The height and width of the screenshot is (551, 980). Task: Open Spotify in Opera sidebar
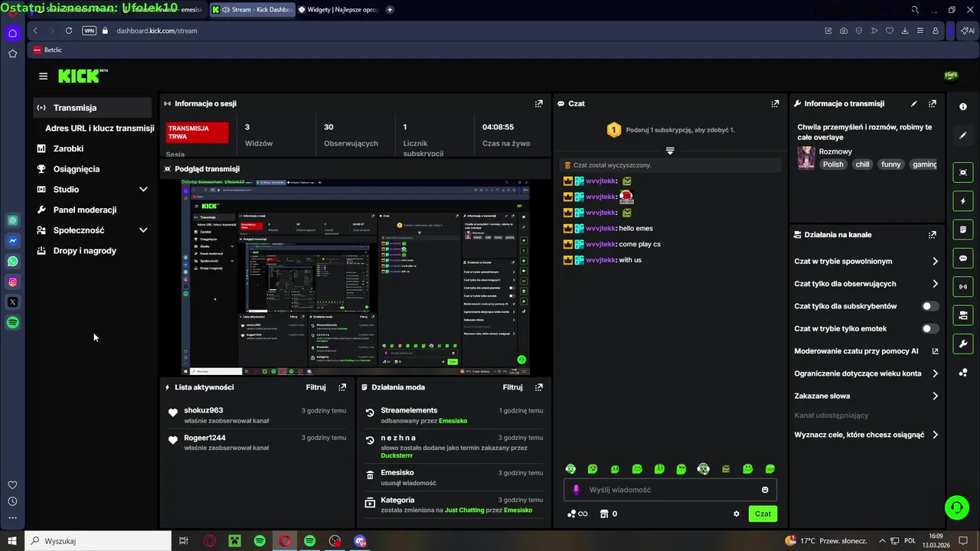(x=12, y=323)
